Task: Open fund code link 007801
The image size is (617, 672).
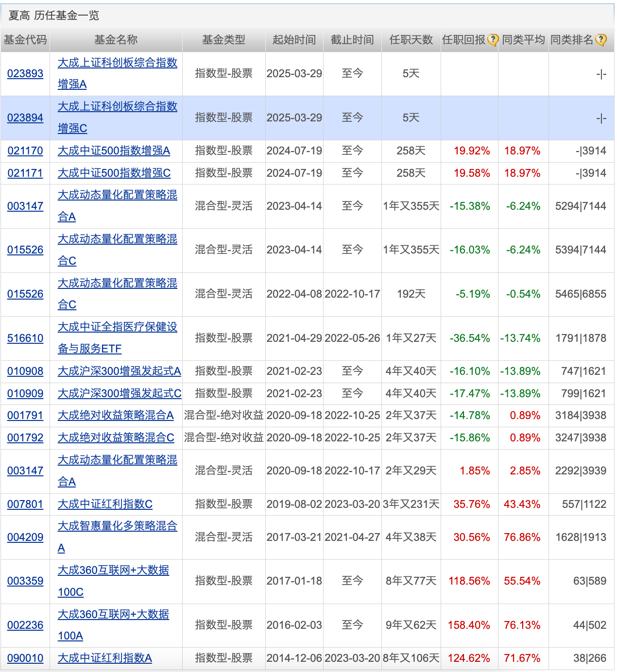Action: [x=25, y=504]
